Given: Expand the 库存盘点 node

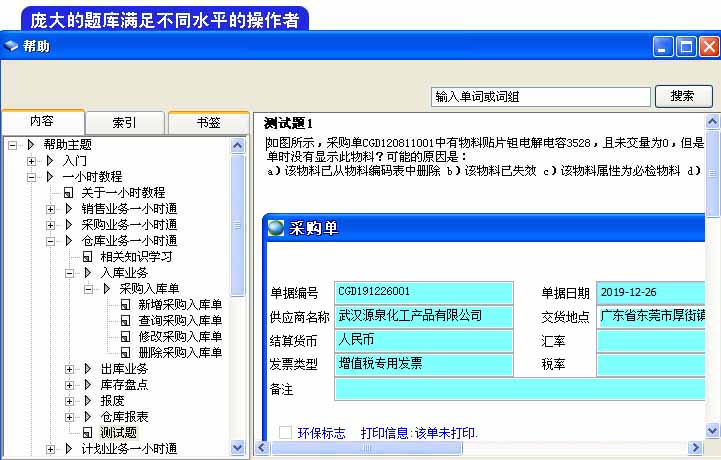Looking at the screenshot, I should [x=71, y=385].
